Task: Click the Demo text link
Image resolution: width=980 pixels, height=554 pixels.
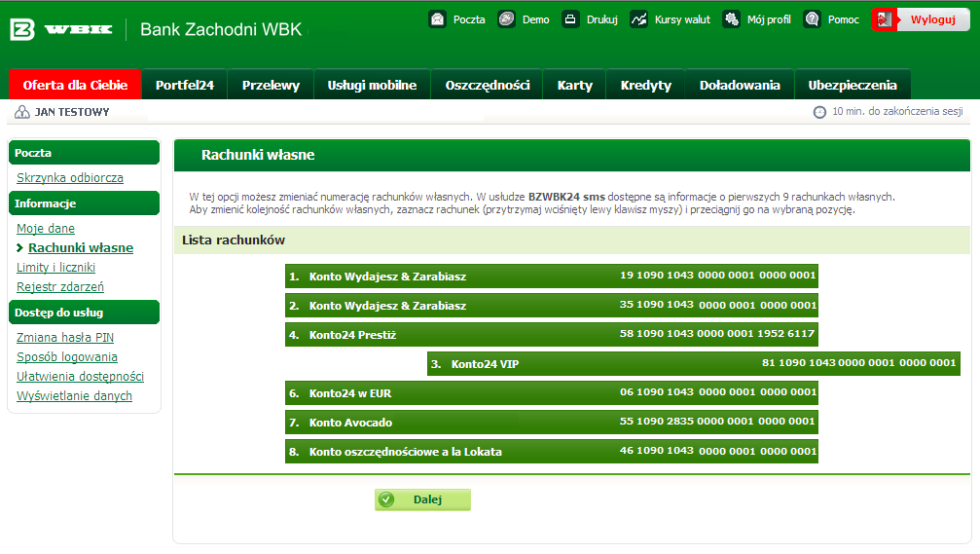Action: tap(535, 20)
